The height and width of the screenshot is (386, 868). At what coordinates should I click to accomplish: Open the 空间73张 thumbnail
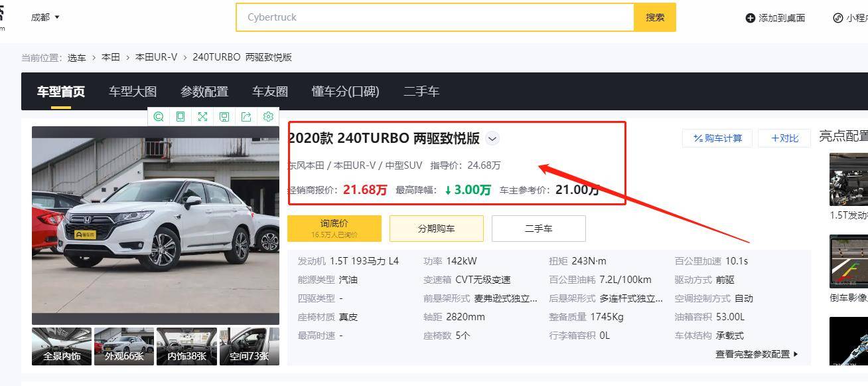click(250, 346)
